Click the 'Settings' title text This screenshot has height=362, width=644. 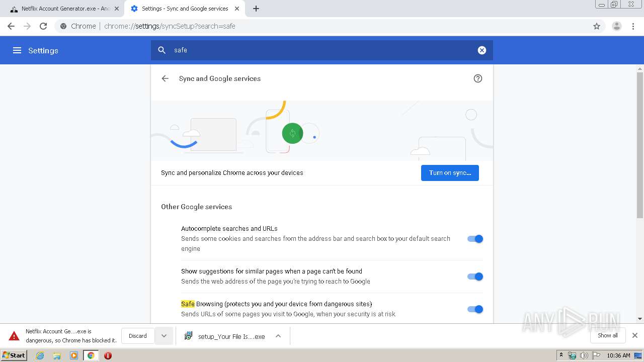[43, 50]
